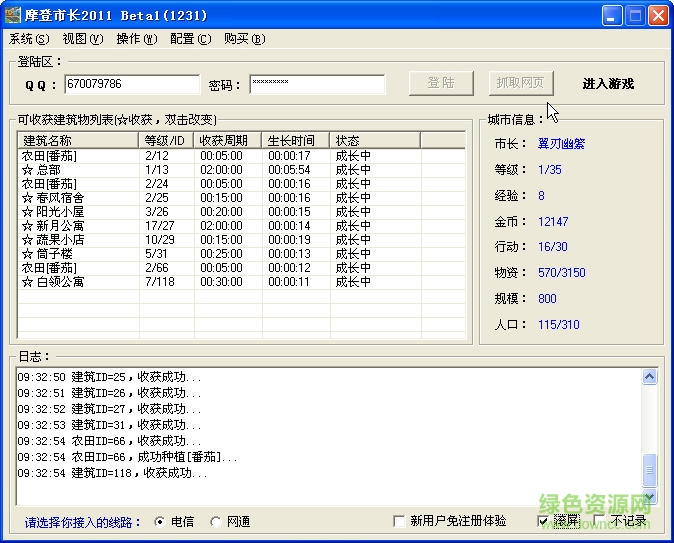Screen dimensions: 674x543
Task: Open the 操作 menu
Action: [x=136, y=39]
